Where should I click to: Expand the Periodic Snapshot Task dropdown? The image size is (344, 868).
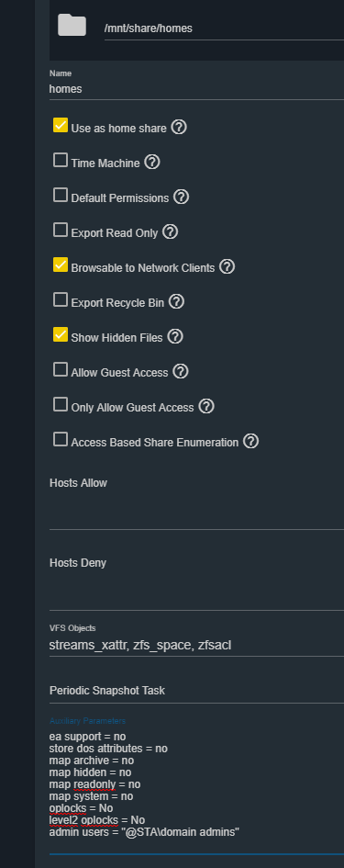click(196, 691)
